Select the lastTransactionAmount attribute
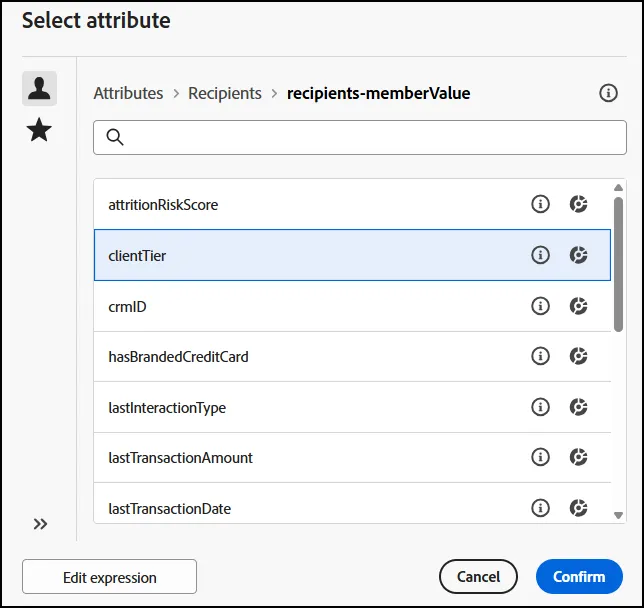Screen dimensions: 644x608 pos(352,457)
